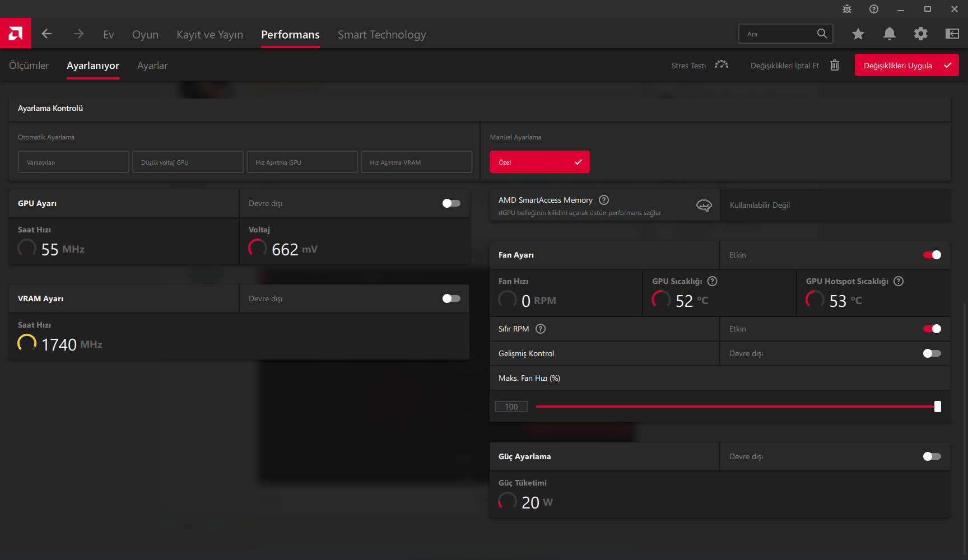Enable the VRAM Ayarı toggle
This screenshot has height=560, width=968.
tap(452, 298)
